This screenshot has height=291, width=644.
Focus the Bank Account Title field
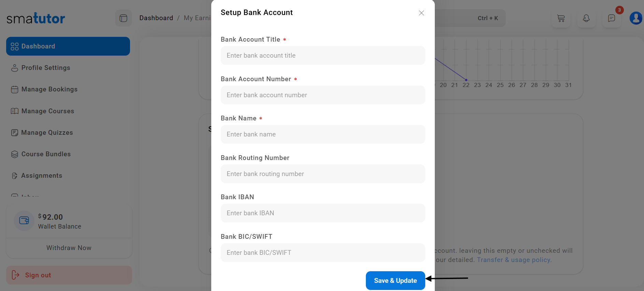(323, 56)
